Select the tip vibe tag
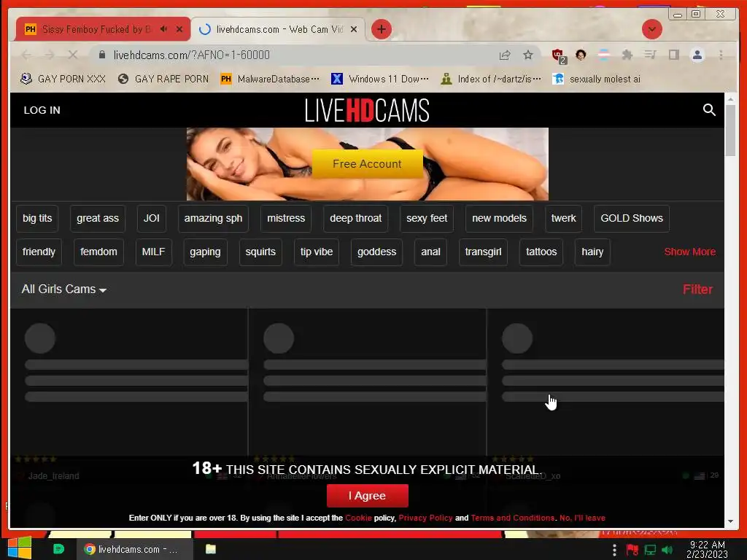Screen dimensions: 747x560 click(x=317, y=252)
